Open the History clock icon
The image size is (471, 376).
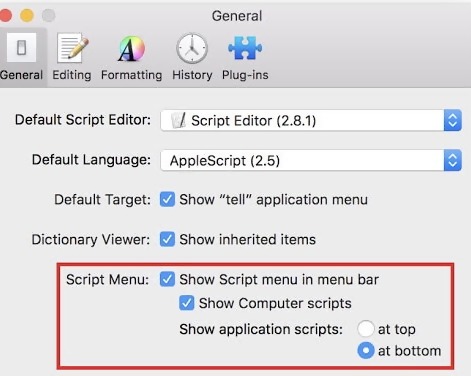coord(192,48)
